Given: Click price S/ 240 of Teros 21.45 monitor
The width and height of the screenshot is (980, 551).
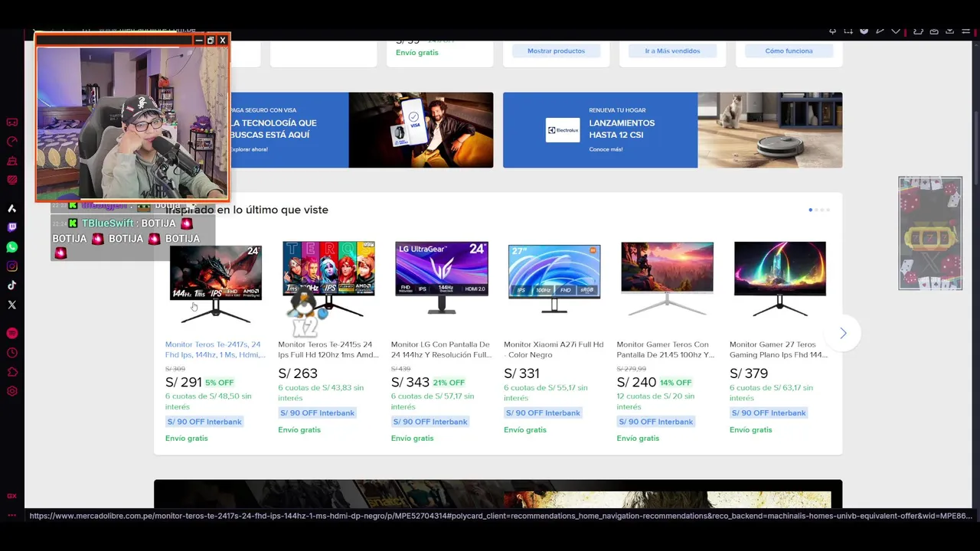Looking at the screenshot, I should [637, 382].
